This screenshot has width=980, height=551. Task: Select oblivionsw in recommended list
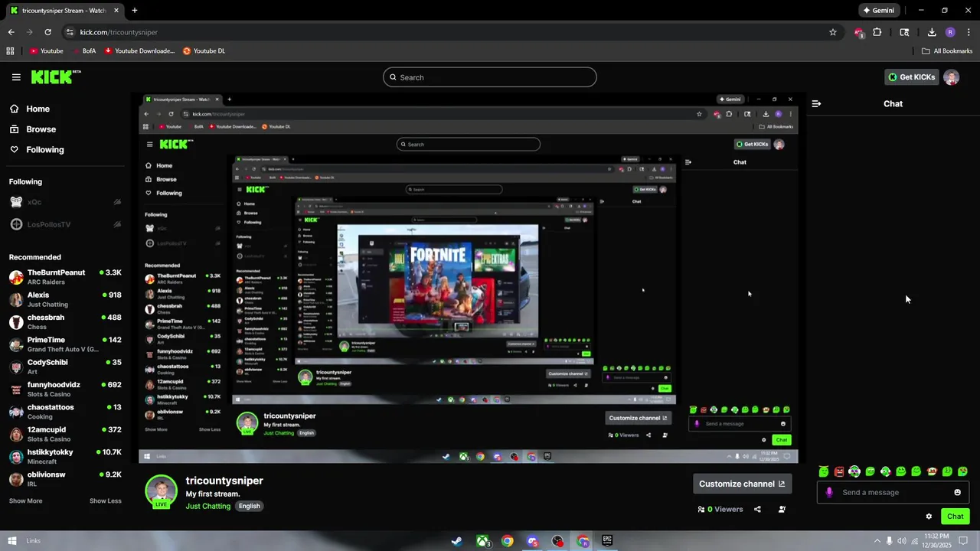point(65,479)
